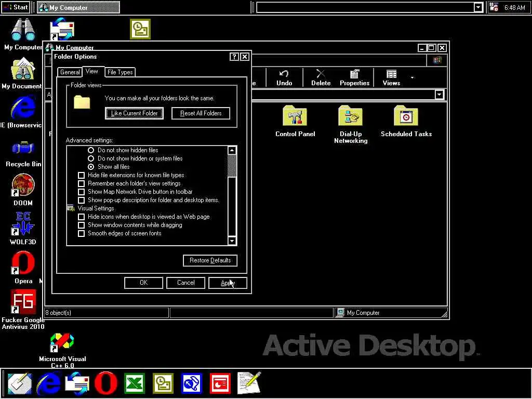Click the Visual Settings tree heading

(x=96, y=208)
